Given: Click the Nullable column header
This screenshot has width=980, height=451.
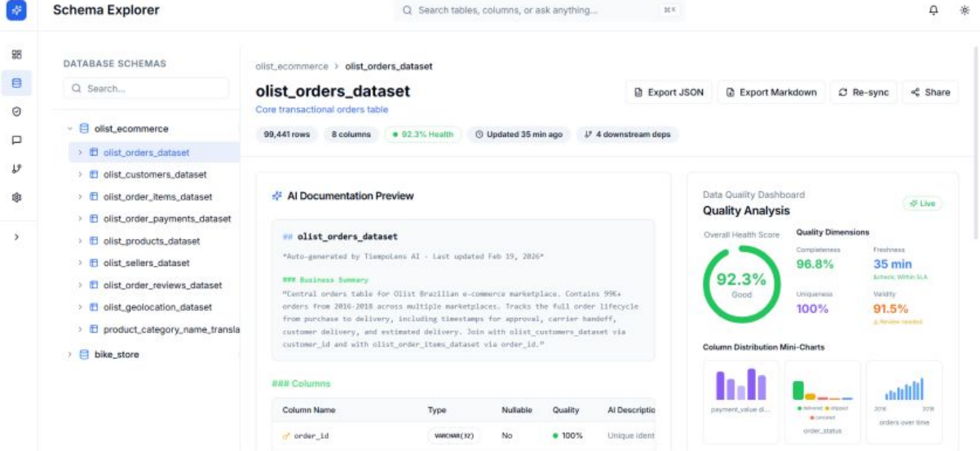Looking at the screenshot, I should click(x=517, y=410).
